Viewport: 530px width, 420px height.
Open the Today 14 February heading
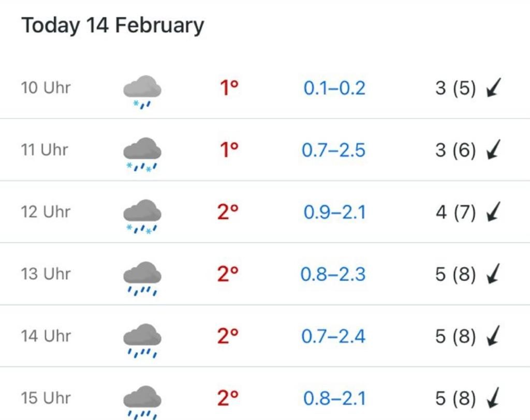(x=112, y=25)
